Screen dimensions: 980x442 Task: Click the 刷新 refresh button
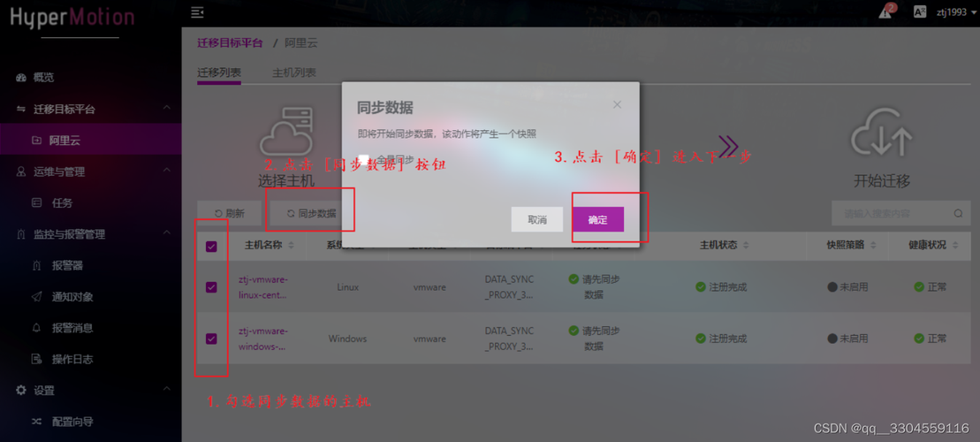pos(230,213)
